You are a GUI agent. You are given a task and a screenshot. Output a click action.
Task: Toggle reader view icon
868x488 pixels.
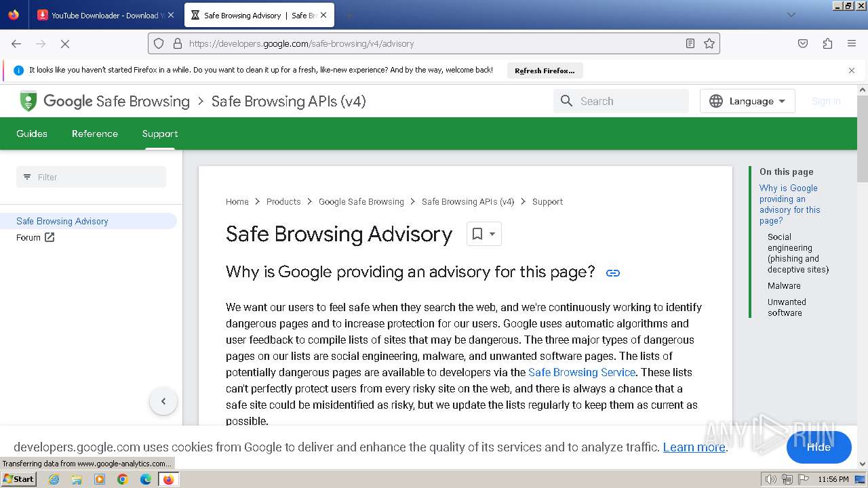(690, 43)
